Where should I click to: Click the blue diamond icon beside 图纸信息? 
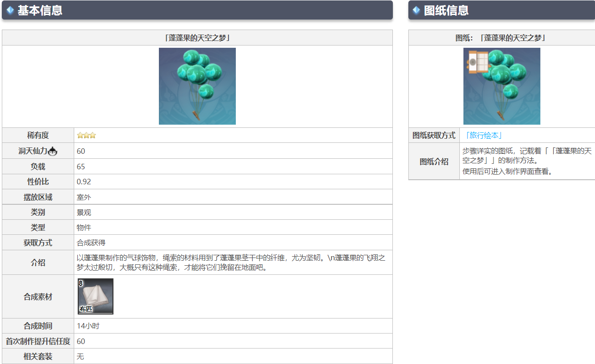(416, 10)
